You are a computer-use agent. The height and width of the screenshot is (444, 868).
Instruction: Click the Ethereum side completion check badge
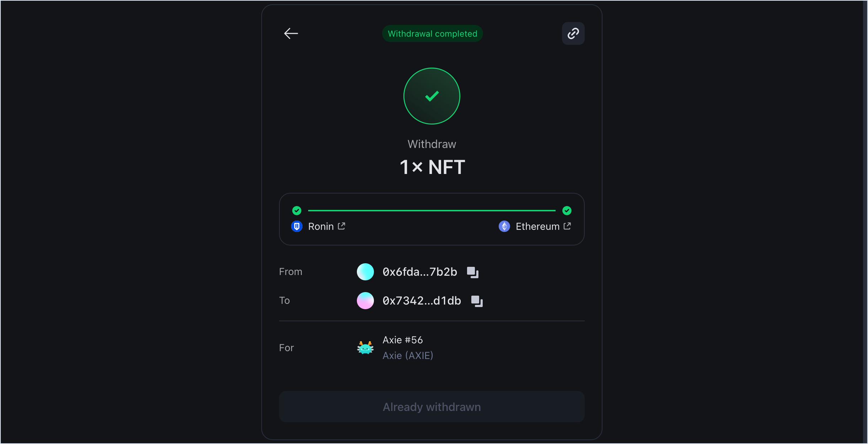pos(566,210)
